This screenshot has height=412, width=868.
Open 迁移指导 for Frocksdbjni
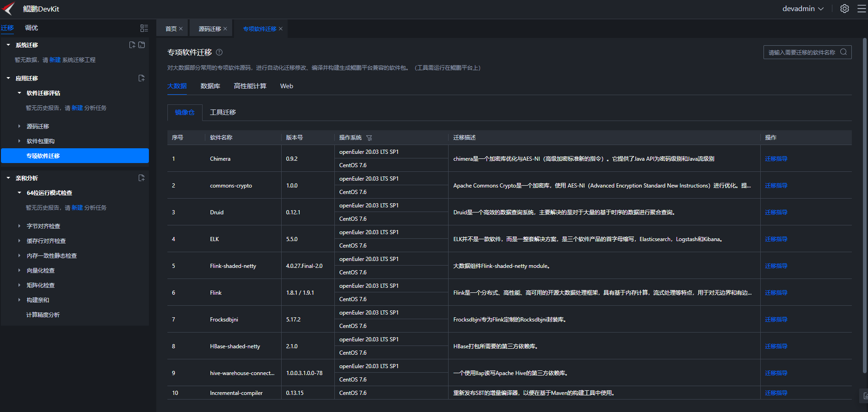coord(776,320)
